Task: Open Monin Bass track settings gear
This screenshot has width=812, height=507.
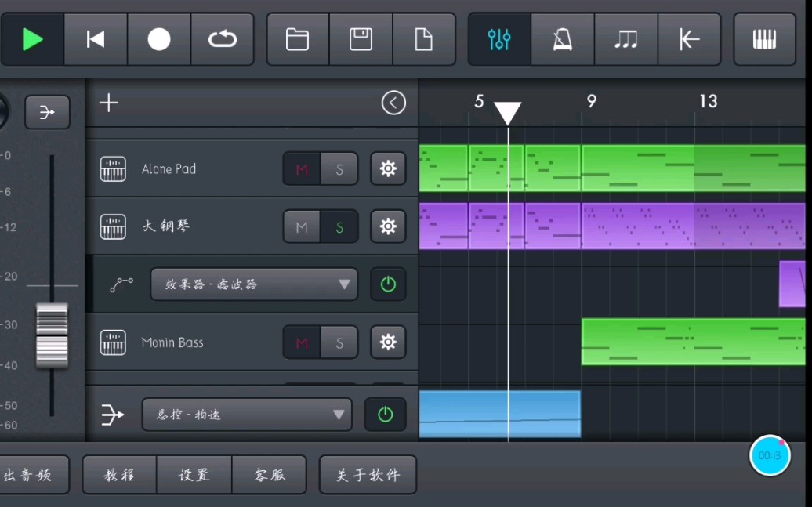Action: click(x=388, y=342)
